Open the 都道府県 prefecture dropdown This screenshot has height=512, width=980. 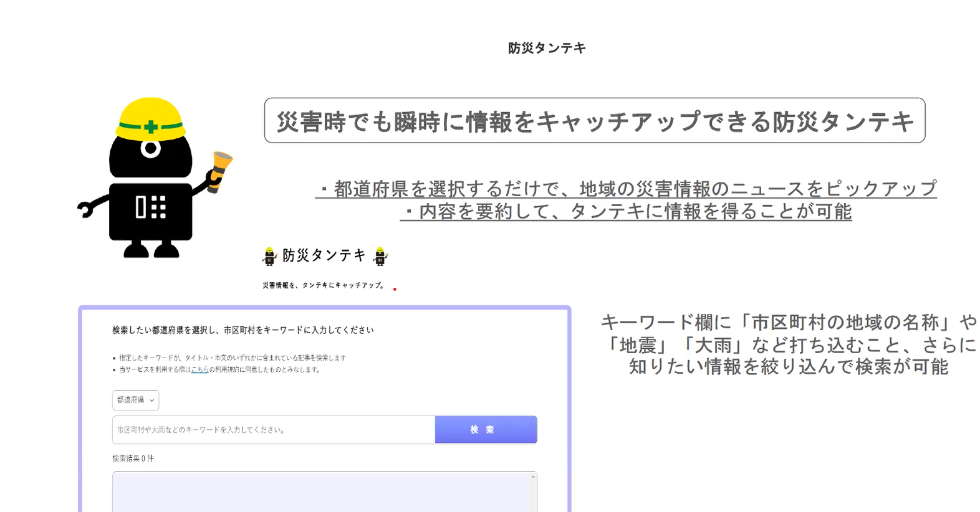click(135, 400)
